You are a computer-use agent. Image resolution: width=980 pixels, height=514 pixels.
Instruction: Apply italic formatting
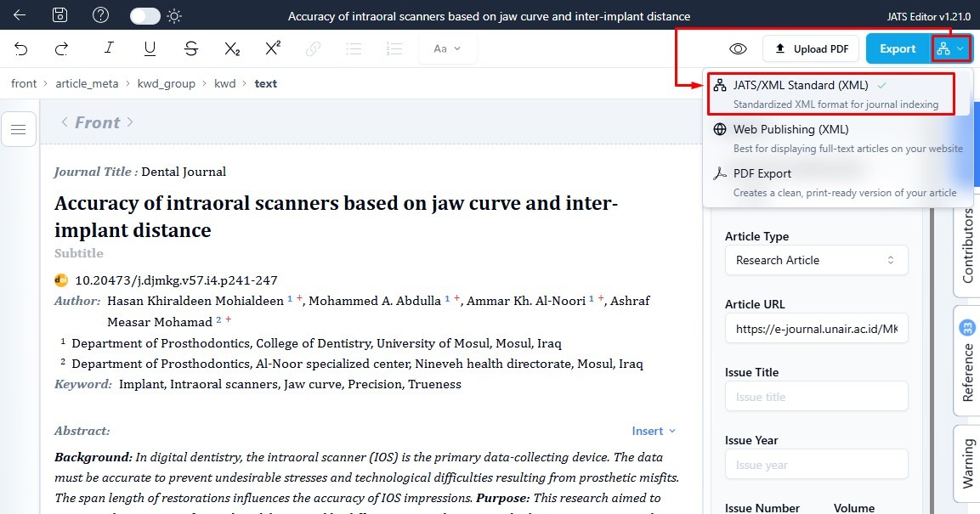109,49
